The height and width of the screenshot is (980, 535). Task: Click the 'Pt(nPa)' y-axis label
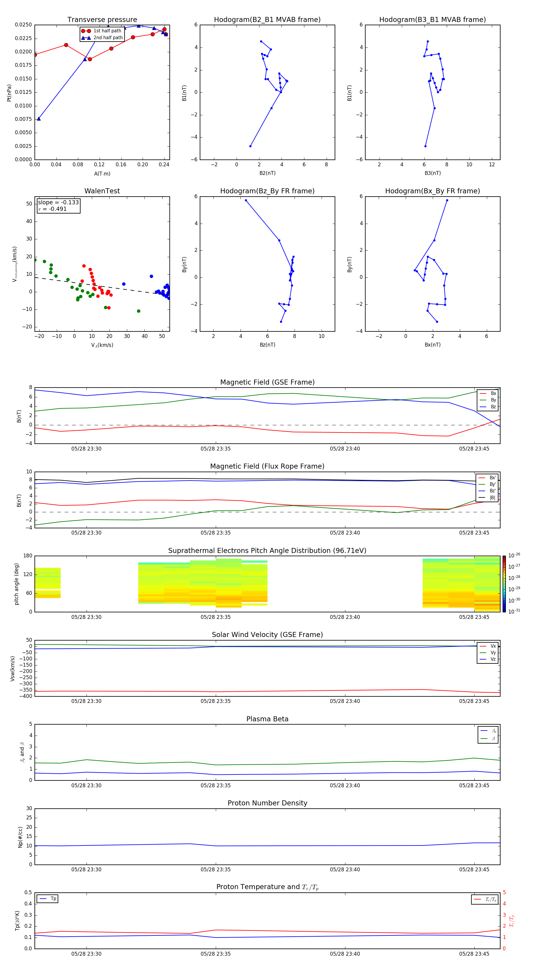pos(9,92)
